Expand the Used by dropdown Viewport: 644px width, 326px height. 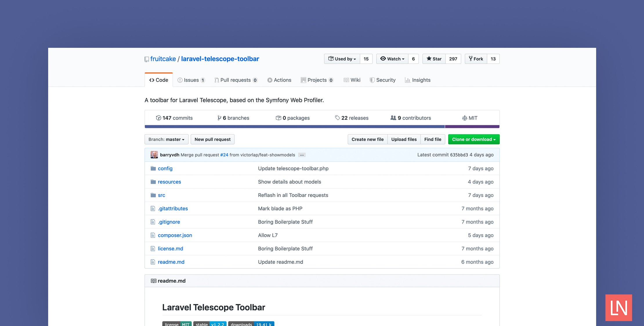pyautogui.click(x=341, y=59)
